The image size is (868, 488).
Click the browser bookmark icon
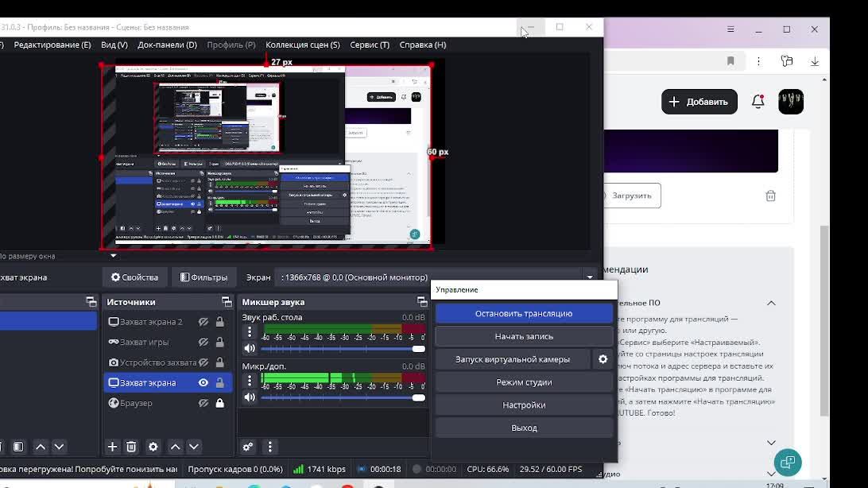[730, 61]
